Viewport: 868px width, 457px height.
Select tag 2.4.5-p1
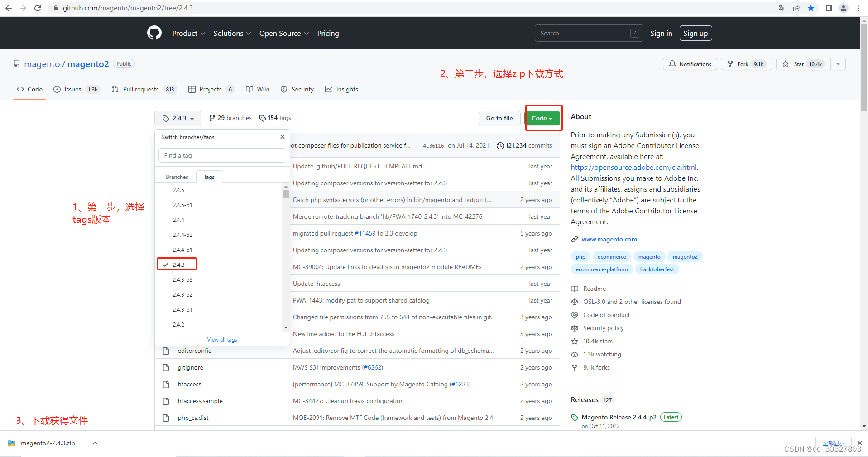(219, 205)
